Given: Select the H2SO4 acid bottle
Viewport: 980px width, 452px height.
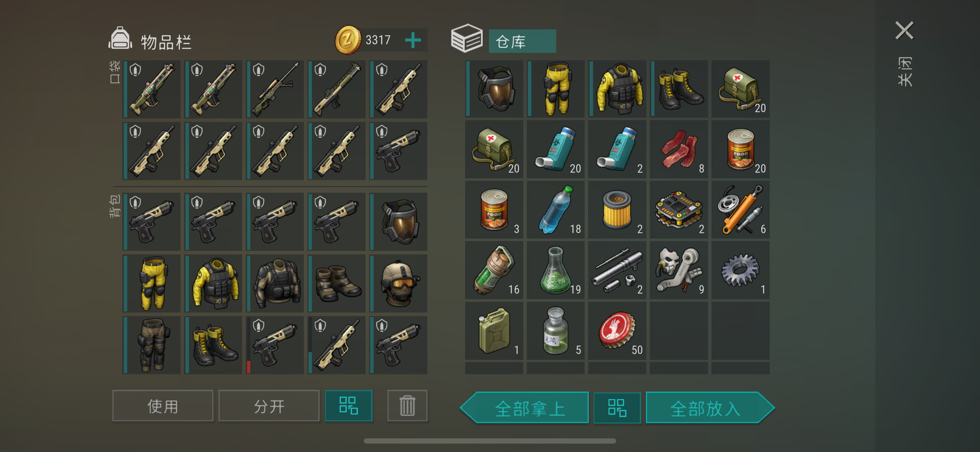Looking at the screenshot, I should (x=556, y=331).
